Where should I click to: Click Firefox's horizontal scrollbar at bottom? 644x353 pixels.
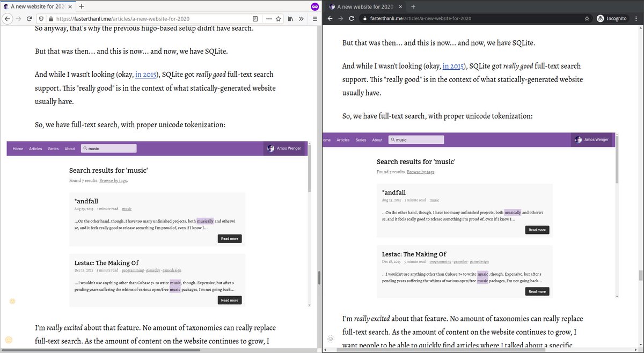[x=101, y=350]
